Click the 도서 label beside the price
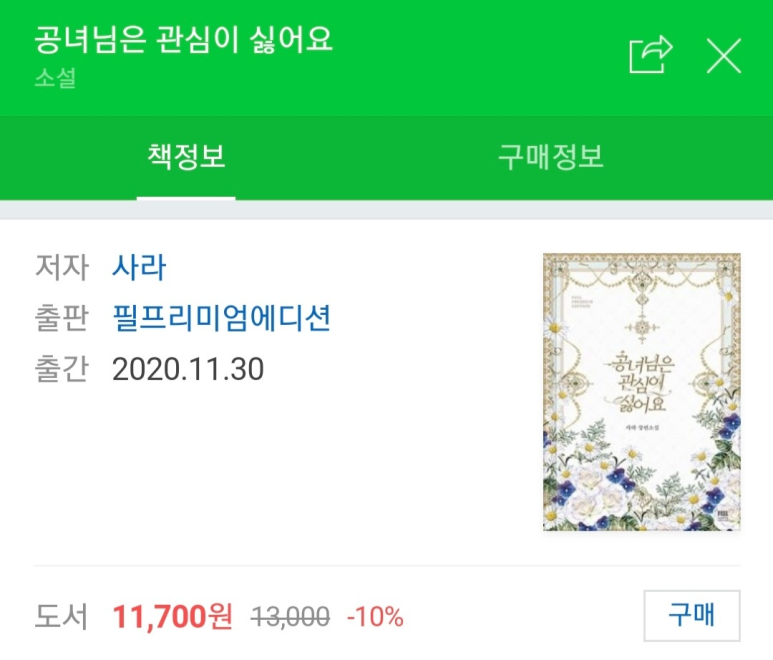The height and width of the screenshot is (660, 773). (61, 617)
